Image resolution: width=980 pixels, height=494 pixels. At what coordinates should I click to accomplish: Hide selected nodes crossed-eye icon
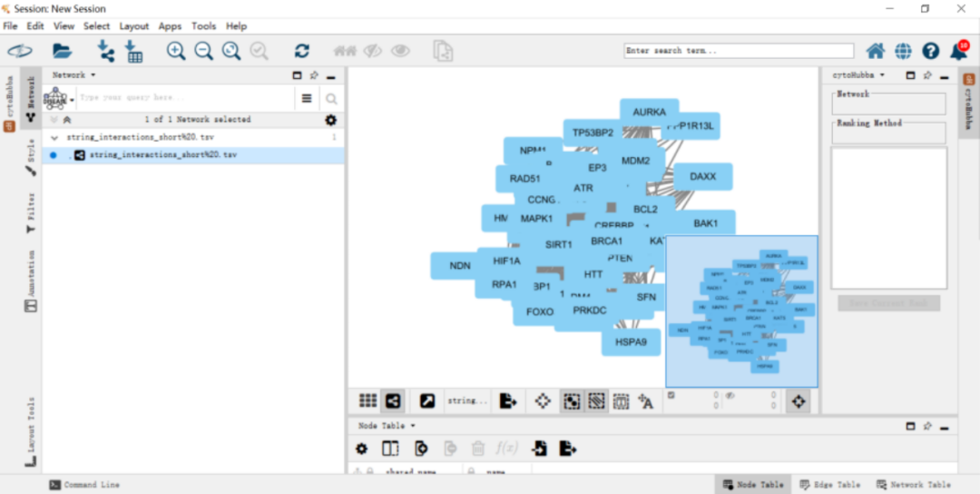tap(373, 51)
